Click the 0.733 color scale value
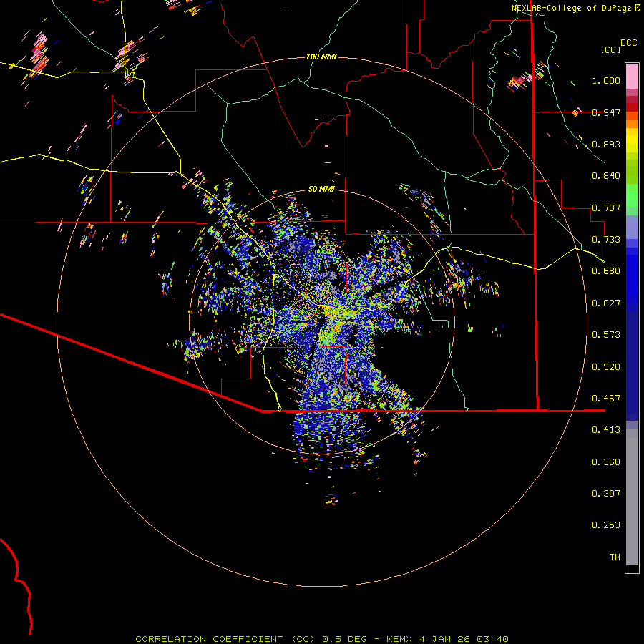The image size is (644, 644). click(606, 240)
